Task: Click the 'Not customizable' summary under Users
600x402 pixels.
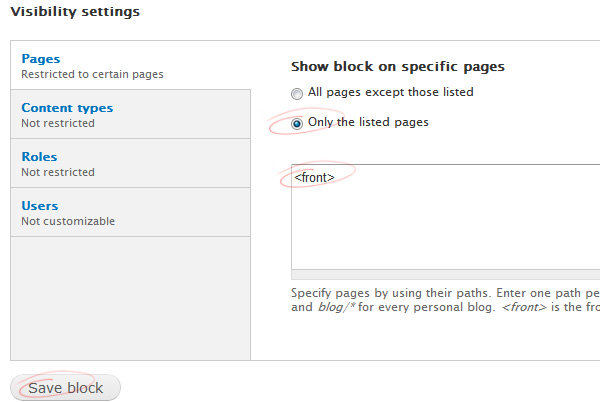Action: (x=68, y=221)
